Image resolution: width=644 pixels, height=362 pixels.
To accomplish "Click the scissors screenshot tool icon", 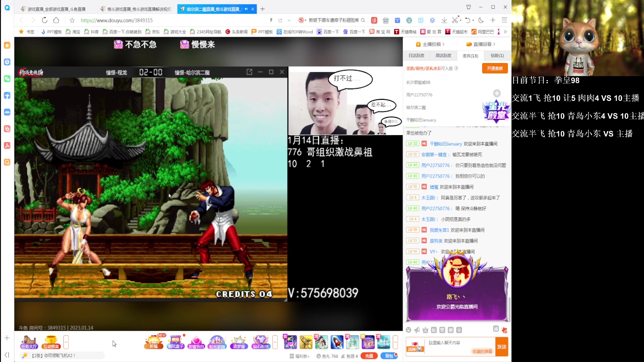I will coord(454,20).
